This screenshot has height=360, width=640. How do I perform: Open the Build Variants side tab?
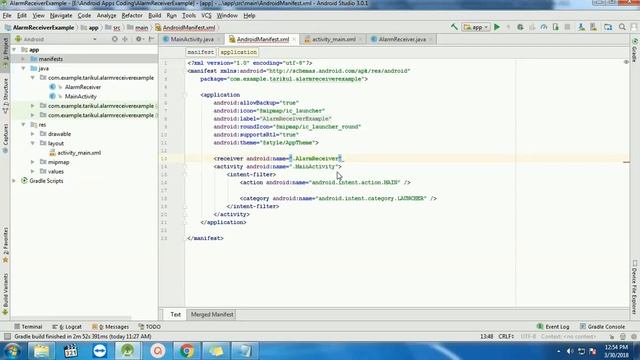5,295
